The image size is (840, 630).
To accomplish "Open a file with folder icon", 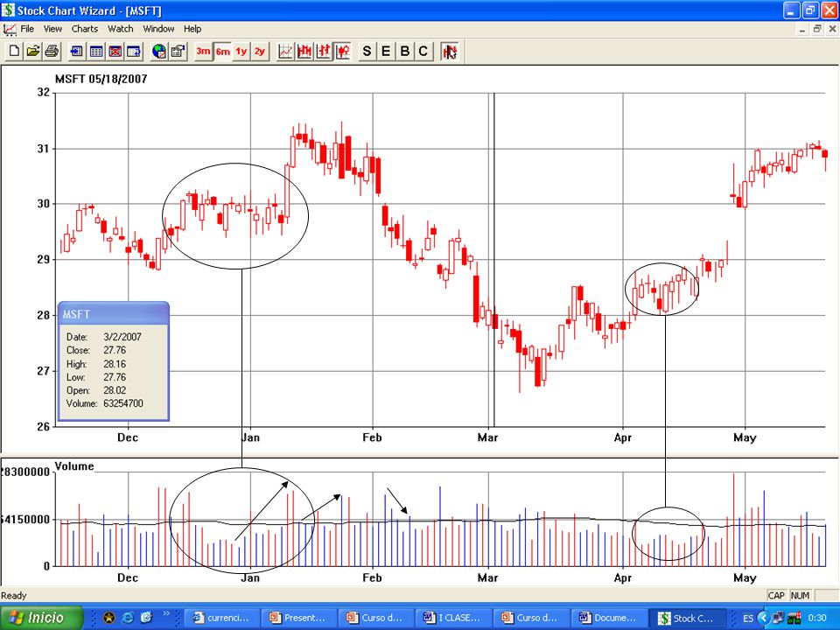I will click(33, 52).
